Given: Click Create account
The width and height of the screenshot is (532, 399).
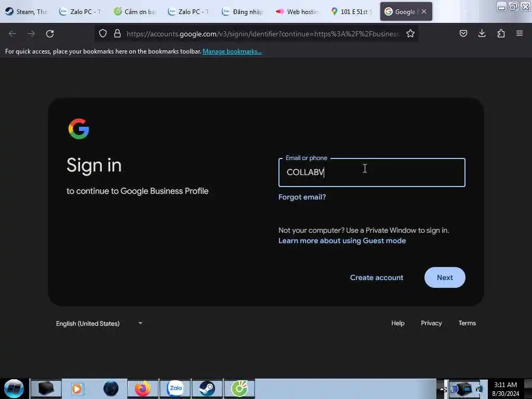Looking at the screenshot, I should click(x=377, y=277).
